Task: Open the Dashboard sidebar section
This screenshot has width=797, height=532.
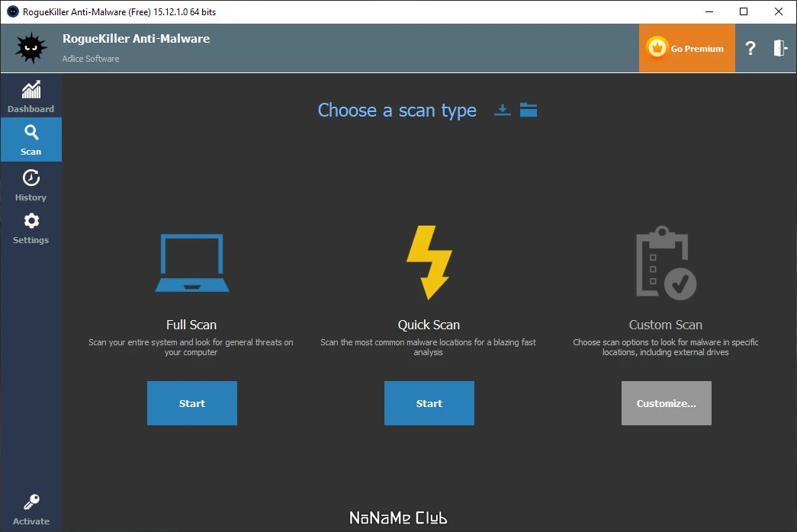Action: tap(31, 96)
